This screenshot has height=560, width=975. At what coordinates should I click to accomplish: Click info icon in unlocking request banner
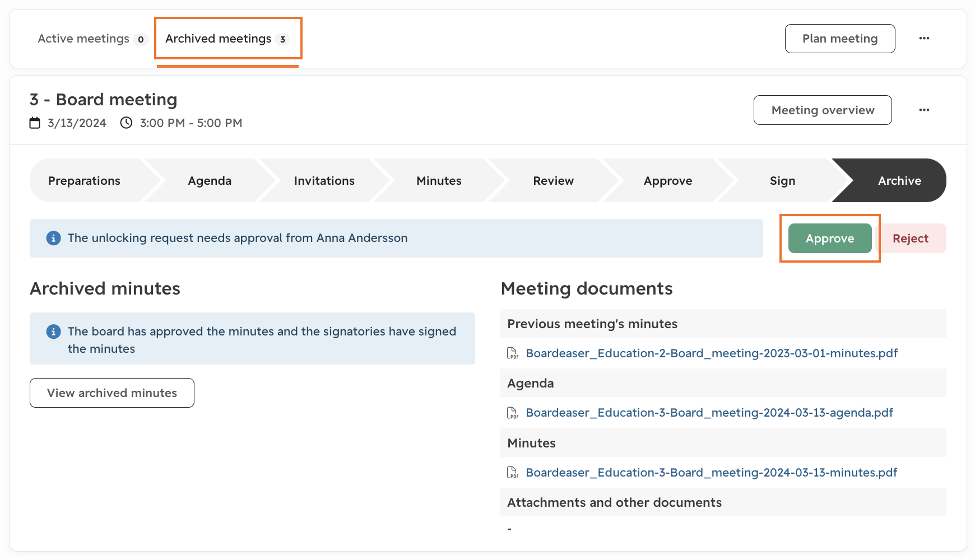53,238
